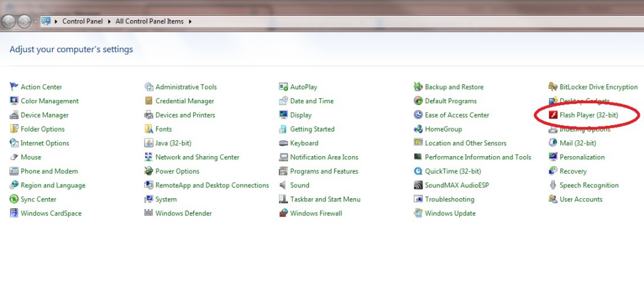The image size is (644, 287).
Task: Expand arrow before Control Panel breadcrumb
Action: [56, 21]
